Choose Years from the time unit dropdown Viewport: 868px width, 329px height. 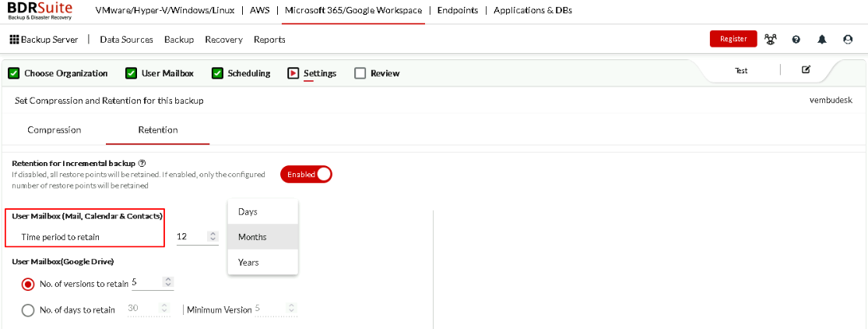(263, 262)
